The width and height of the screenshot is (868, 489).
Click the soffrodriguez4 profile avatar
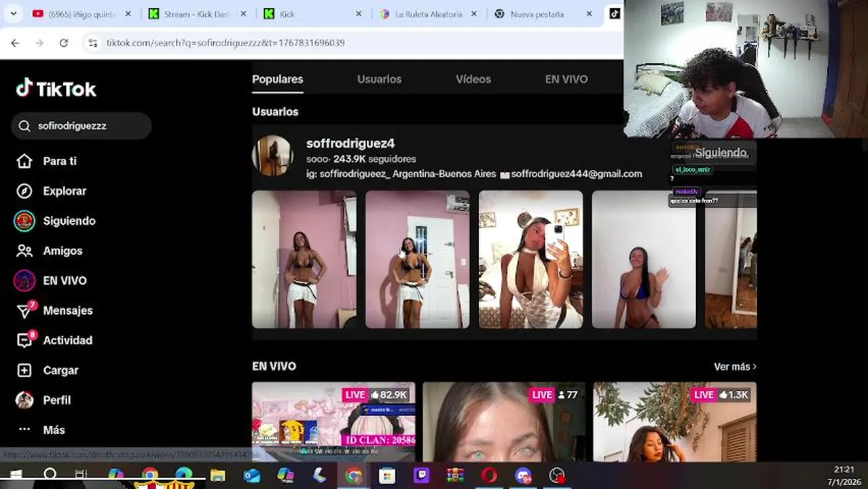point(272,156)
